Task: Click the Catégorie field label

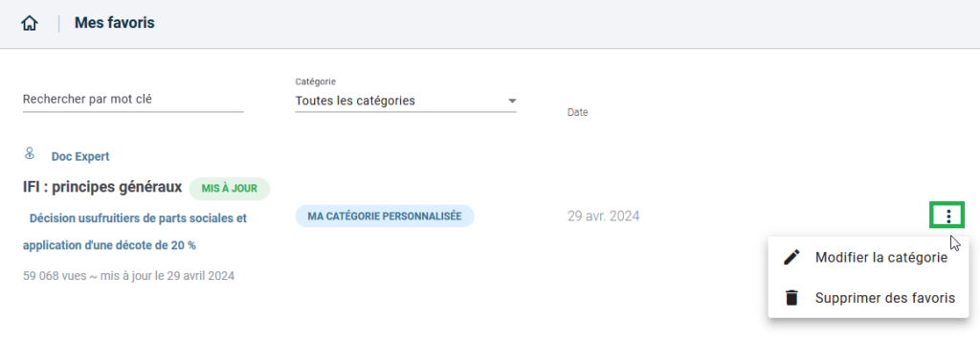Action: click(316, 82)
